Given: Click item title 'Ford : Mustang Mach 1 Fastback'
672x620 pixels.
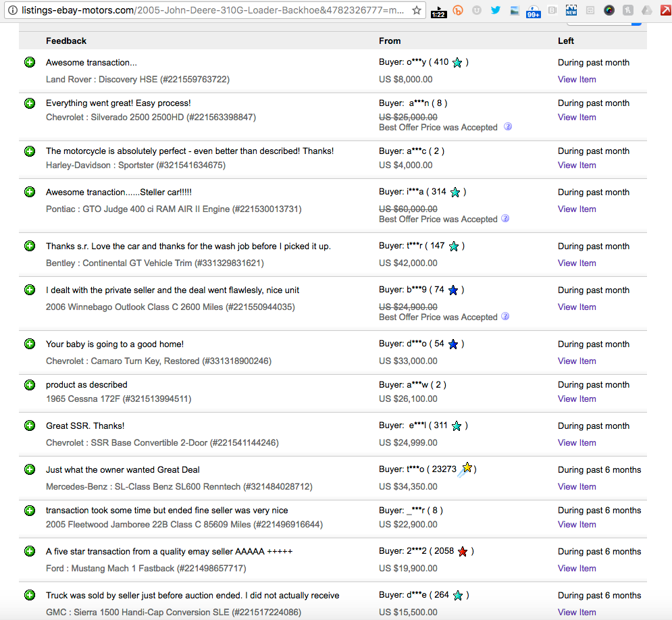Looking at the screenshot, I should tap(110, 568).
